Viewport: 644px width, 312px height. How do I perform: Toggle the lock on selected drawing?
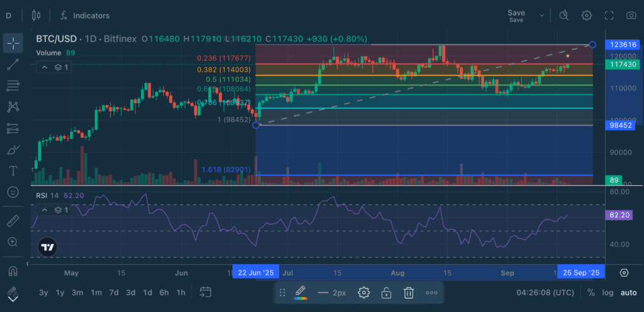[386, 292]
